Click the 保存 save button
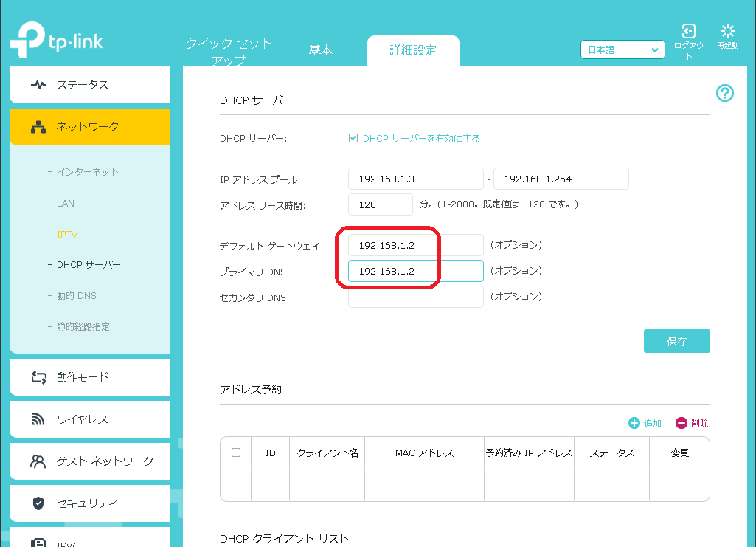Image resolution: width=756 pixels, height=547 pixels. [x=676, y=341]
